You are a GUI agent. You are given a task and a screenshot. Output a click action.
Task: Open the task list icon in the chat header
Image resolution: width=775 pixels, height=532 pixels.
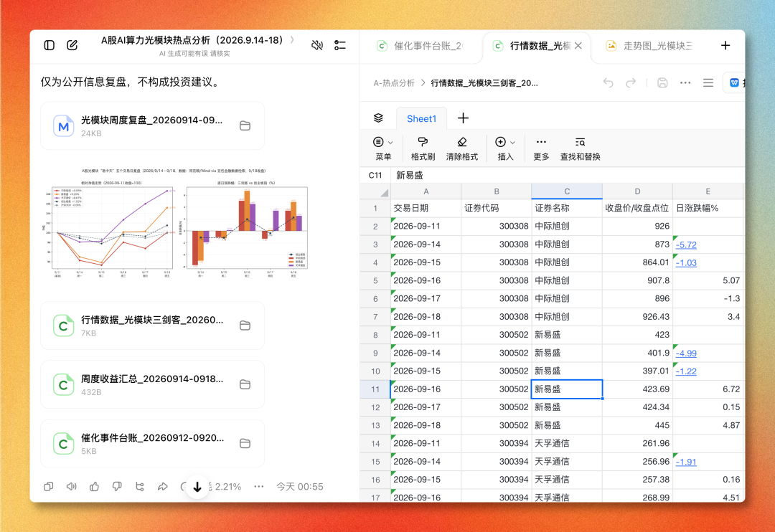click(x=340, y=45)
